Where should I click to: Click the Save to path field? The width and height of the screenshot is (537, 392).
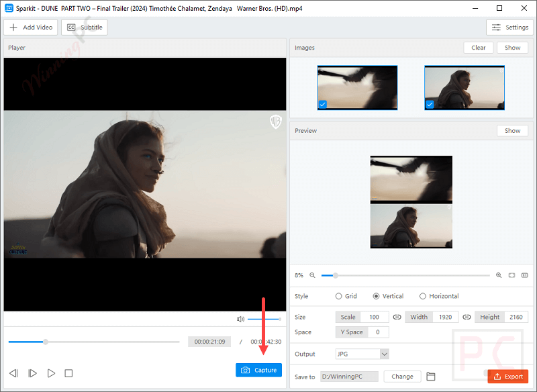tap(349, 377)
